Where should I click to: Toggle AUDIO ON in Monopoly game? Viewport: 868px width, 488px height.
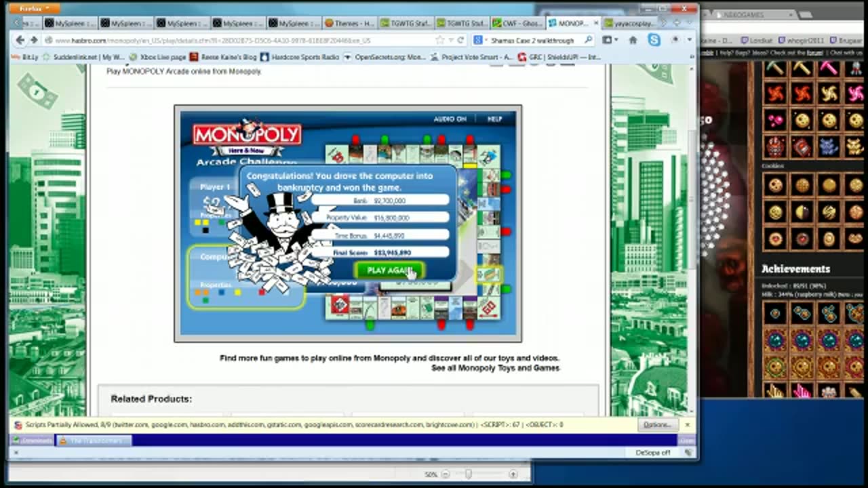point(450,119)
